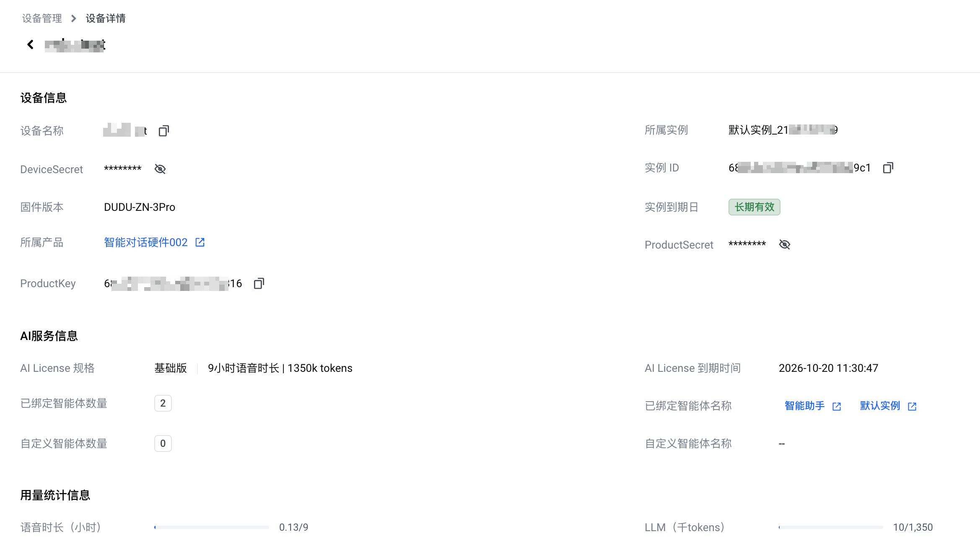Copy the device name

(163, 131)
